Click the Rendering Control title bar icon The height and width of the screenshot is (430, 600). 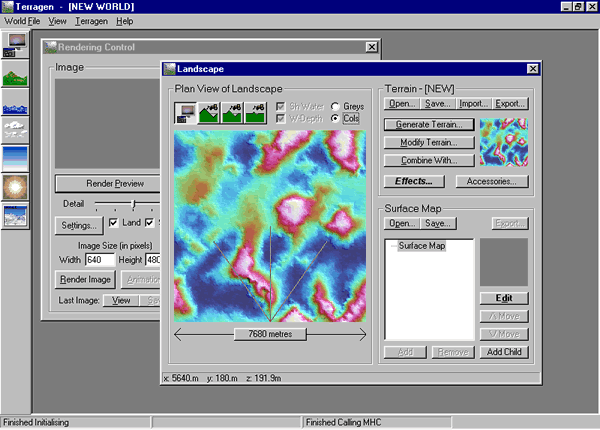pos(50,47)
